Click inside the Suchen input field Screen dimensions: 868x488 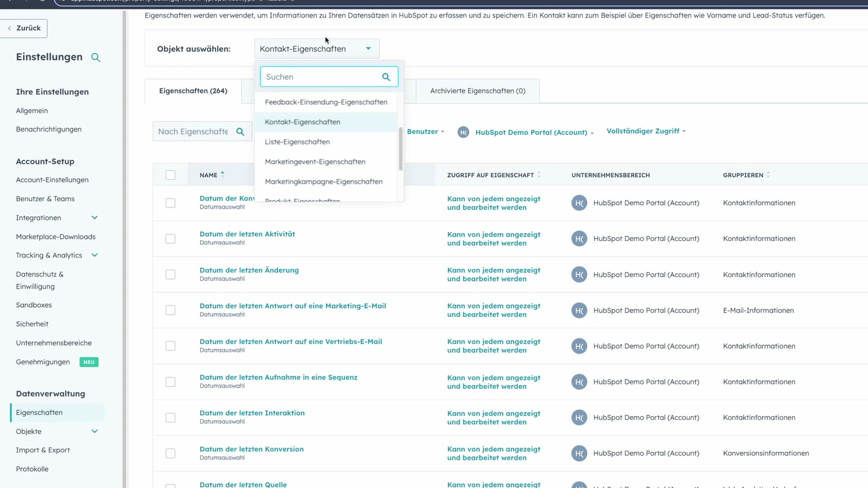point(313,77)
